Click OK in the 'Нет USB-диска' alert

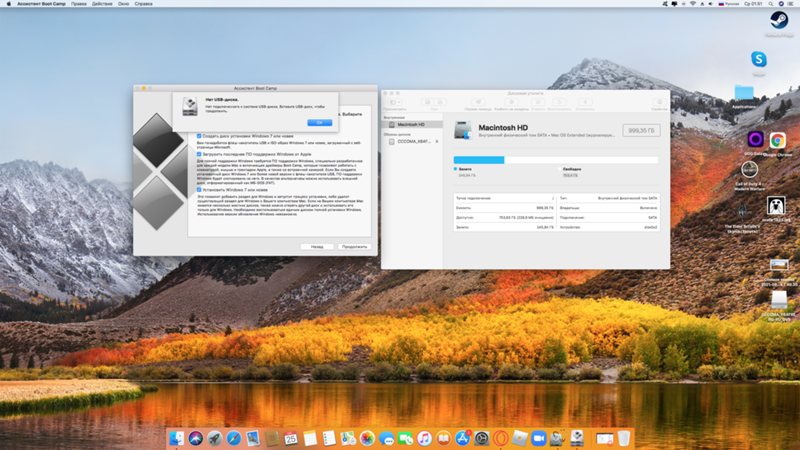tap(319, 122)
